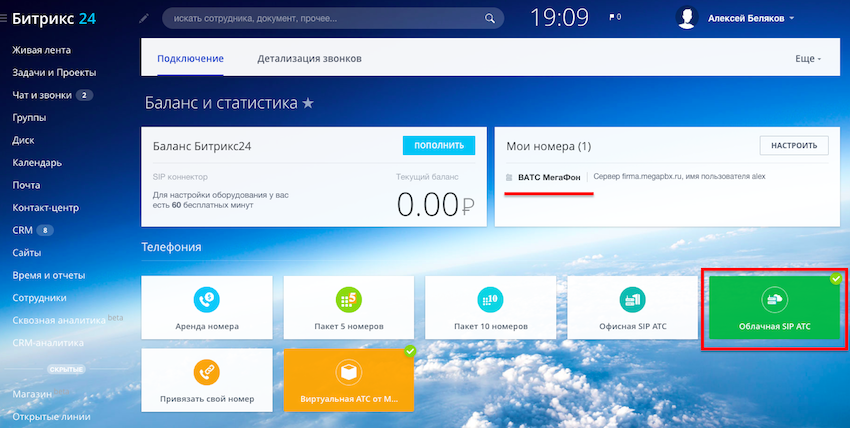
Task: Click green checkmark on Облачная SIP АТС tile
Action: pos(836,278)
